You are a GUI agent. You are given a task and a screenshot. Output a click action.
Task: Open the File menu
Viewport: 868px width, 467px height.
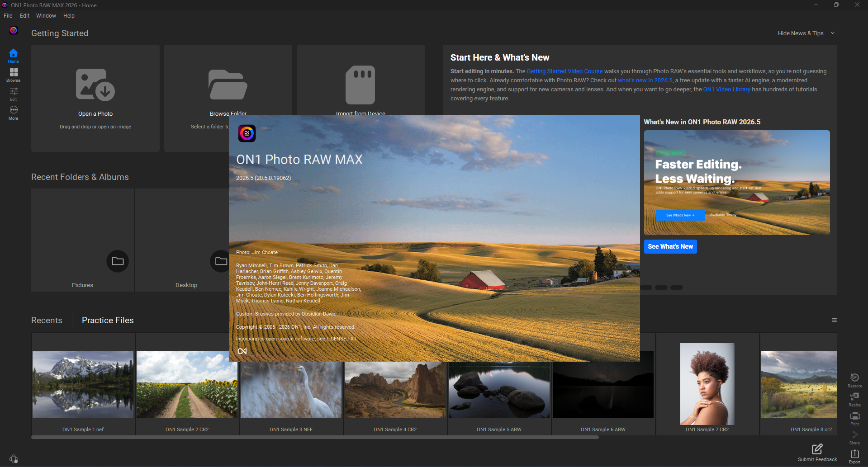pos(8,16)
